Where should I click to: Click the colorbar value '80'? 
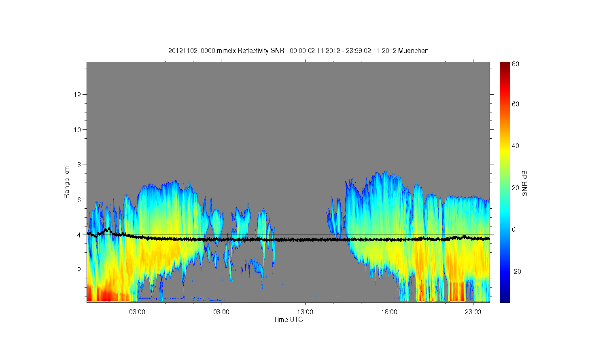(x=516, y=64)
